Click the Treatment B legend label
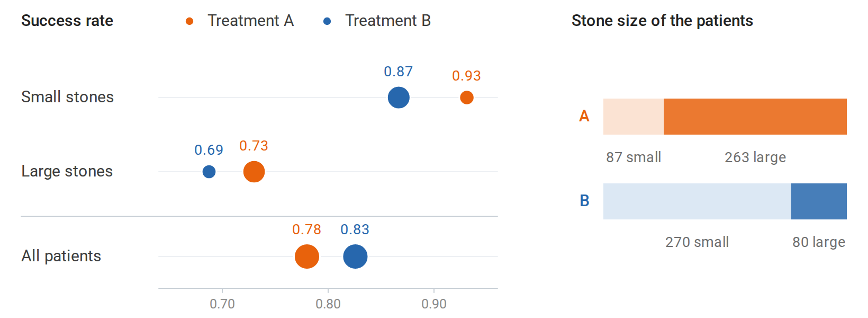Screen dimensions: 868x318 388,21
